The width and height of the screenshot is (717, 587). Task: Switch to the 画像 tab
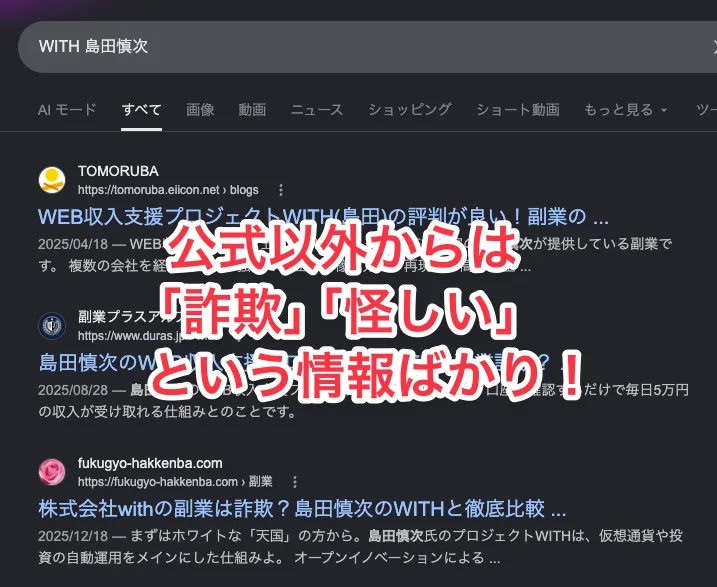[200, 110]
